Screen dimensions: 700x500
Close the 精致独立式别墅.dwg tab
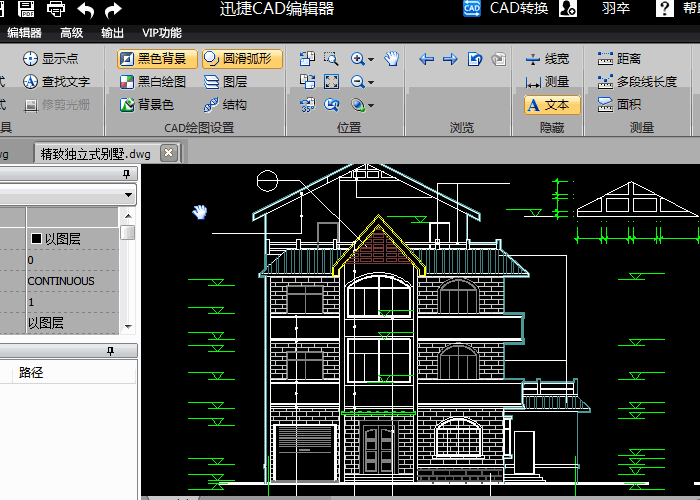[168, 152]
